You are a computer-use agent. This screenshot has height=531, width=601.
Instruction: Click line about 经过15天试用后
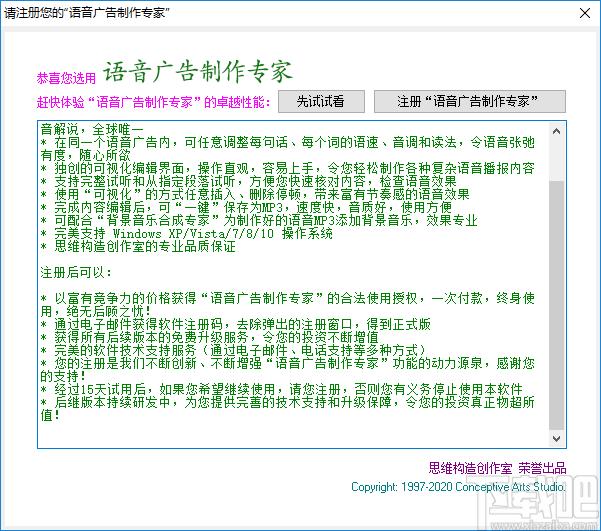281,390
